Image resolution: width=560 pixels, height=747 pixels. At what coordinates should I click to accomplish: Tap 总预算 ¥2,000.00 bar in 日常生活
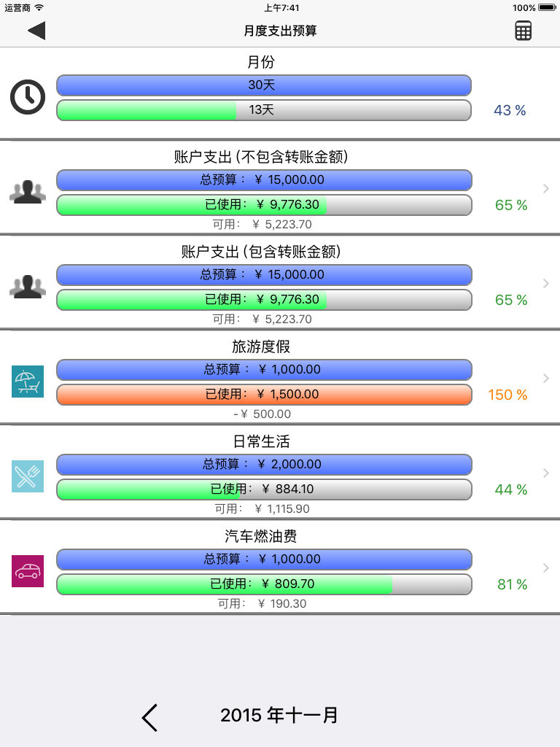click(x=264, y=465)
